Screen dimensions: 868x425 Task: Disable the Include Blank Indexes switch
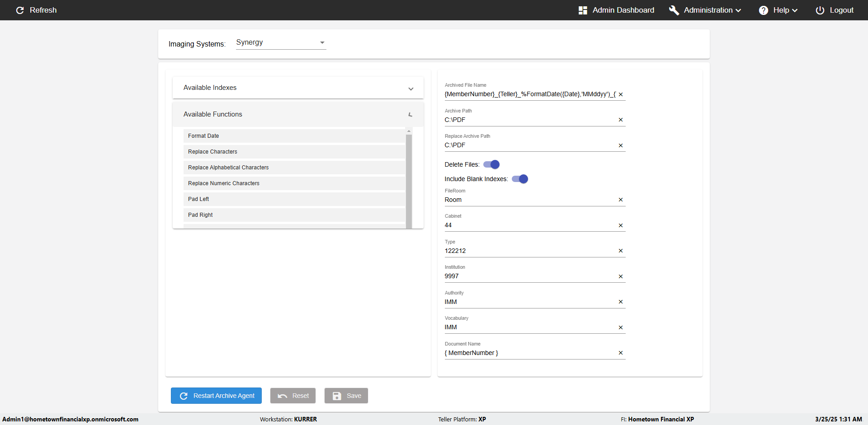point(520,179)
